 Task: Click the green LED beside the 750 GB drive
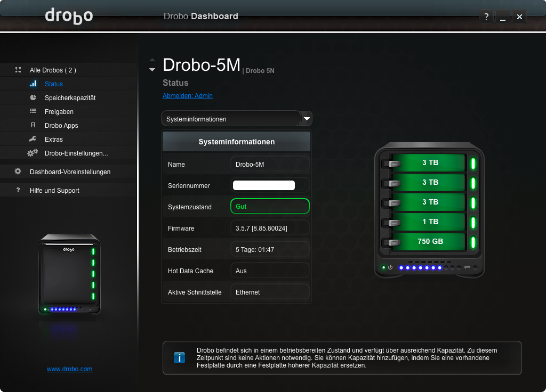coord(473,242)
